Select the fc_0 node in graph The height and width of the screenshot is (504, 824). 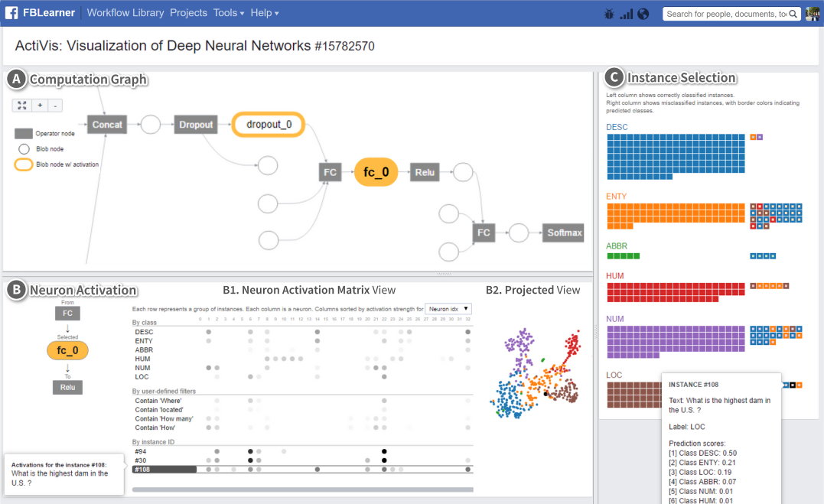click(375, 173)
